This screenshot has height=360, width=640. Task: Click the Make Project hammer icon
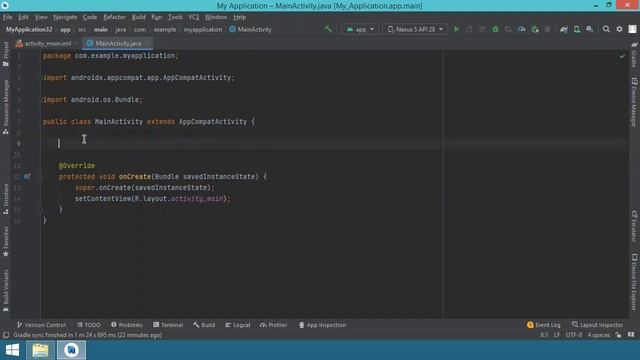click(328, 29)
